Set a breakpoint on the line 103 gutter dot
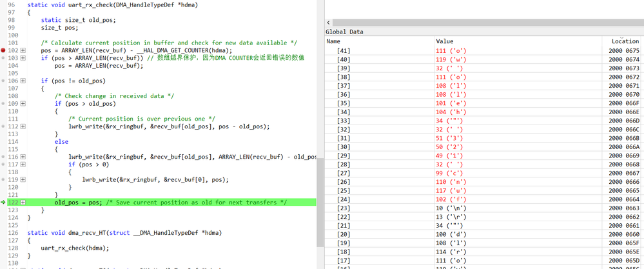Screen dimensions: 644x269 [3, 58]
